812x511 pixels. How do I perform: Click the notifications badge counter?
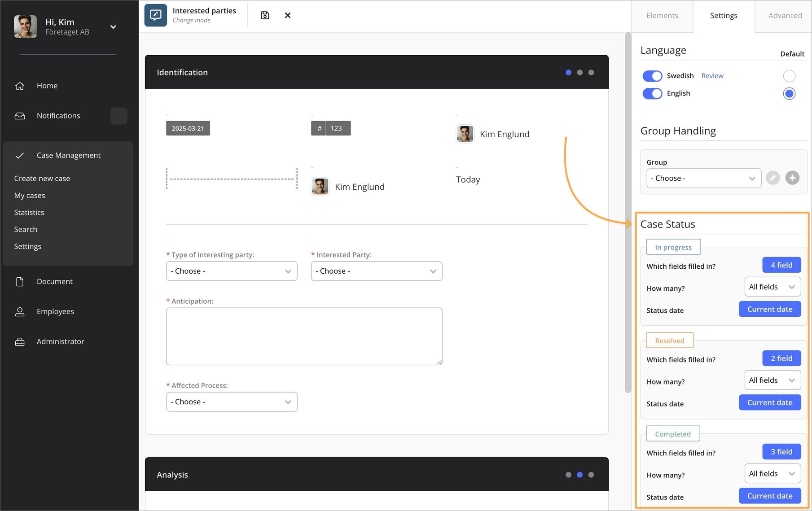click(x=119, y=116)
